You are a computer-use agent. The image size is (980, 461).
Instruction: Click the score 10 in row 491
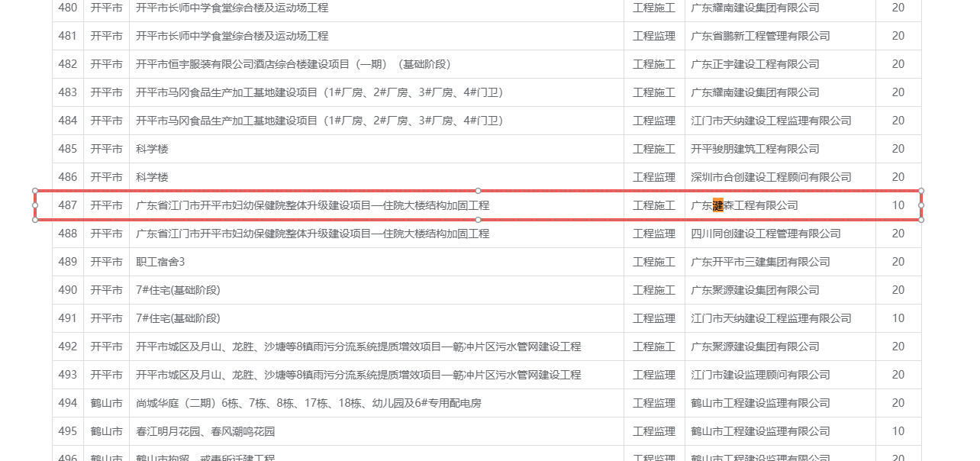(898, 318)
